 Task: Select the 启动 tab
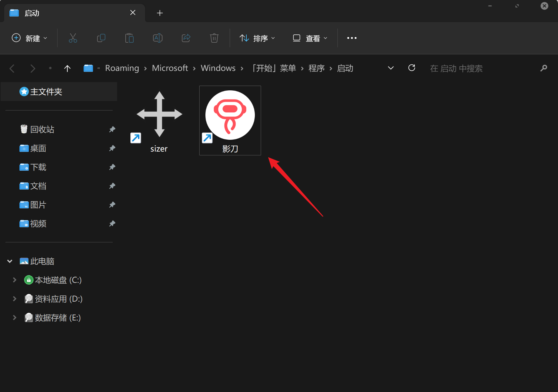coord(74,13)
